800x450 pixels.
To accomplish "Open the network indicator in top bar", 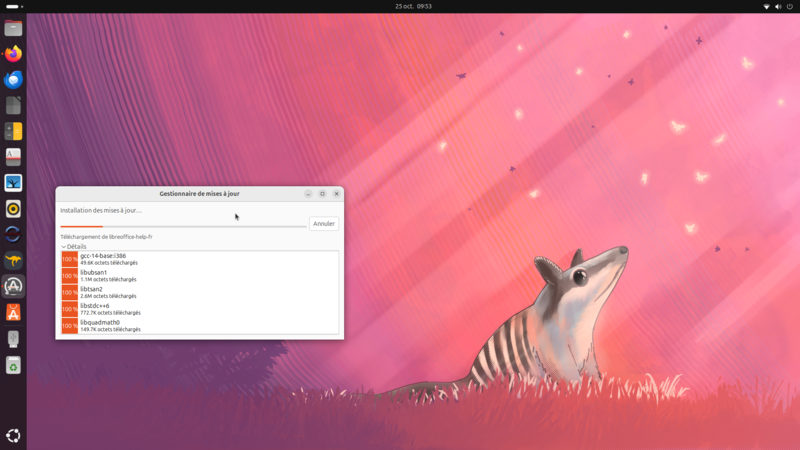I will click(x=766, y=7).
